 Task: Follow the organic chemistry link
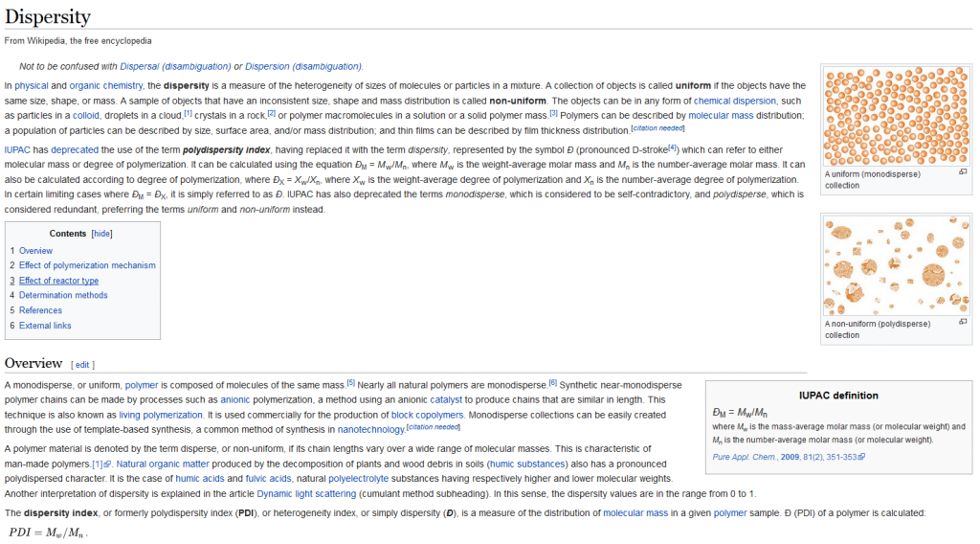click(105, 85)
